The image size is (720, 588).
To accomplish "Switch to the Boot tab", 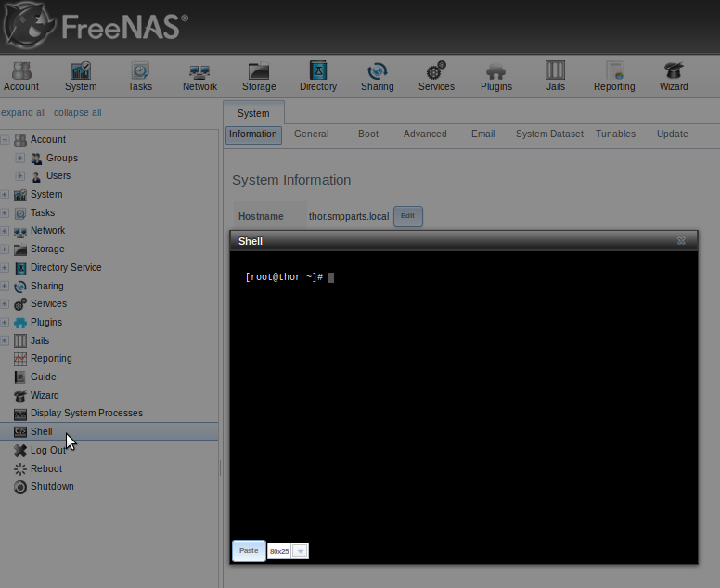I will tap(368, 134).
